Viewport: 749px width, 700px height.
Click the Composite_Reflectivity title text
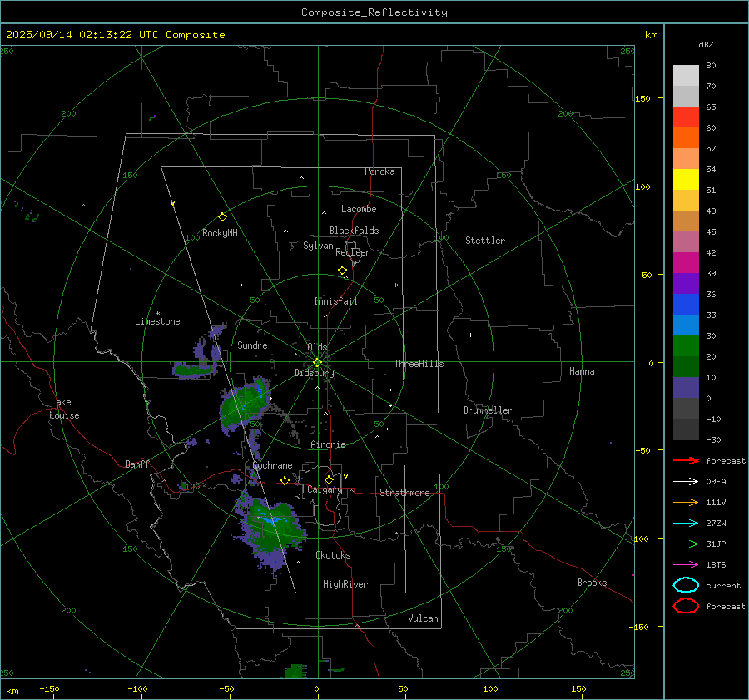click(x=374, y=12)
